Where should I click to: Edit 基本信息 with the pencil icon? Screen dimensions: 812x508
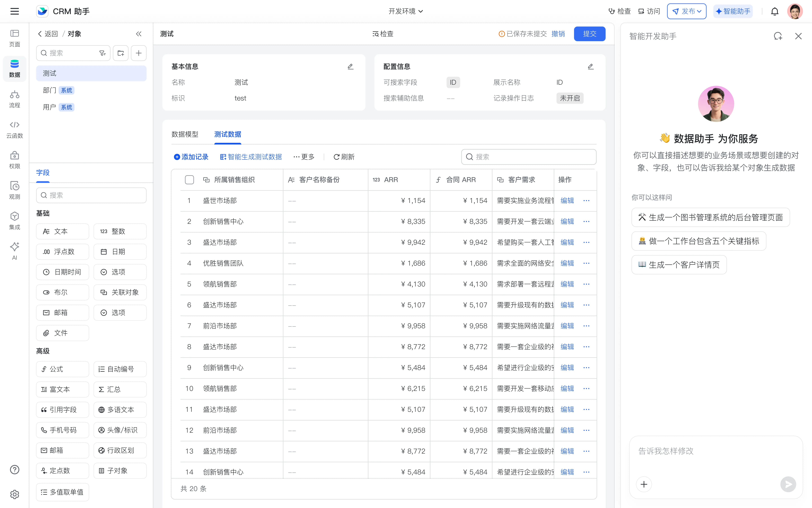[x=350, y=66]
